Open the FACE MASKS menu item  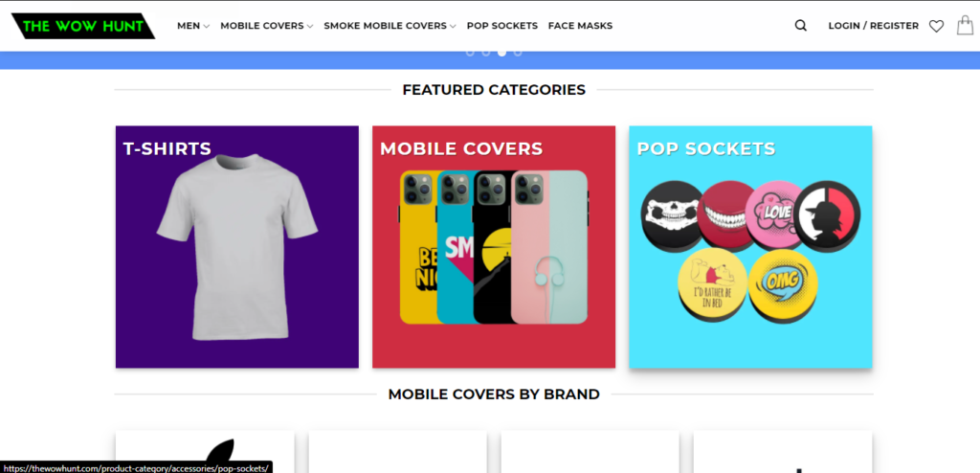click(580, 26)
